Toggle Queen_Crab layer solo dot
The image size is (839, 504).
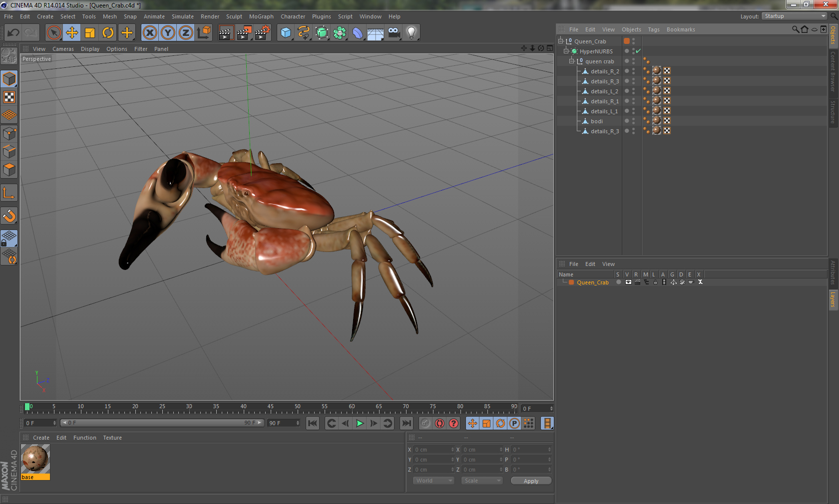(619, 282)
